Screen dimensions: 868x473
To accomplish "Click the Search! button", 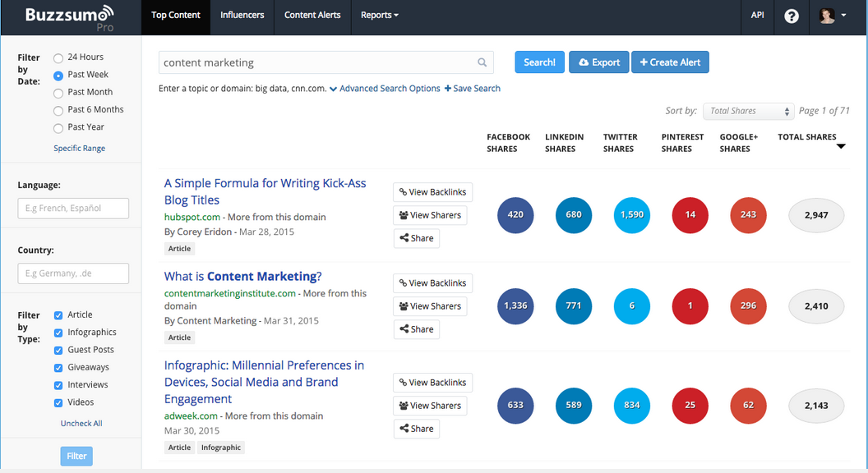I will tap(540, 62).
